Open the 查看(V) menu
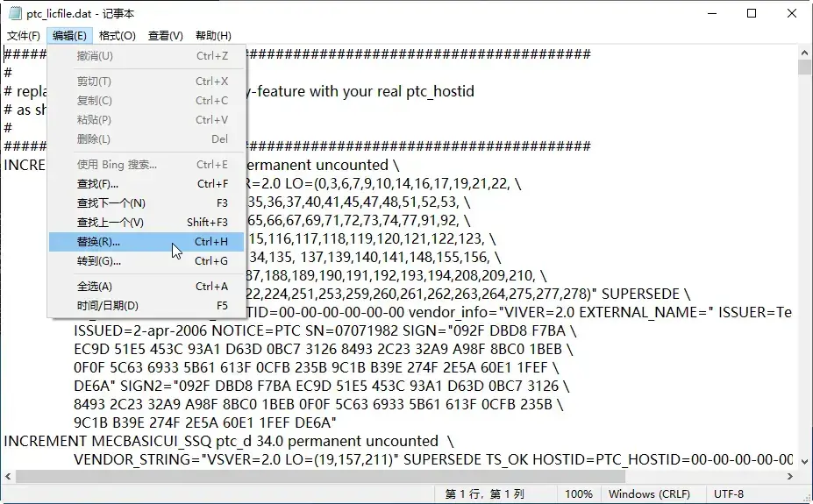 166,36
